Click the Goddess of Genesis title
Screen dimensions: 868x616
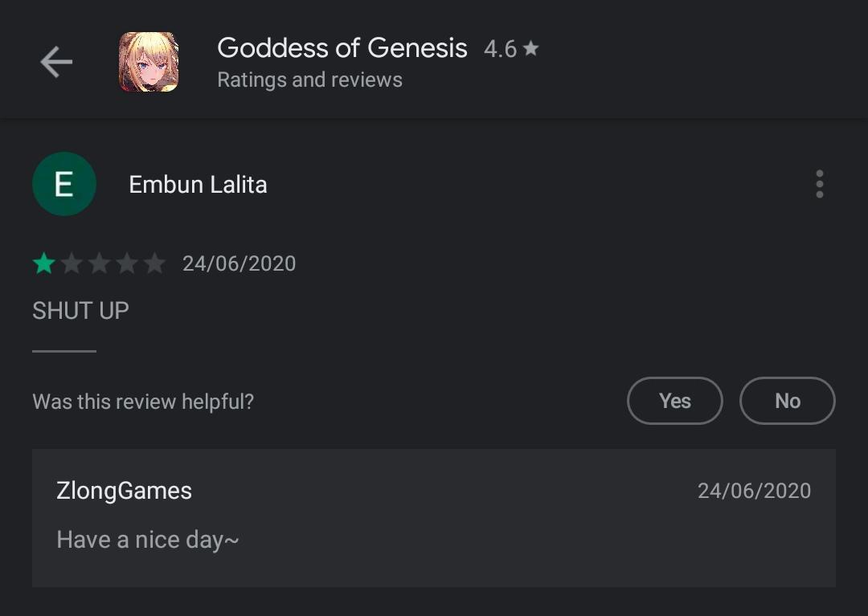[x=342, y=48]
